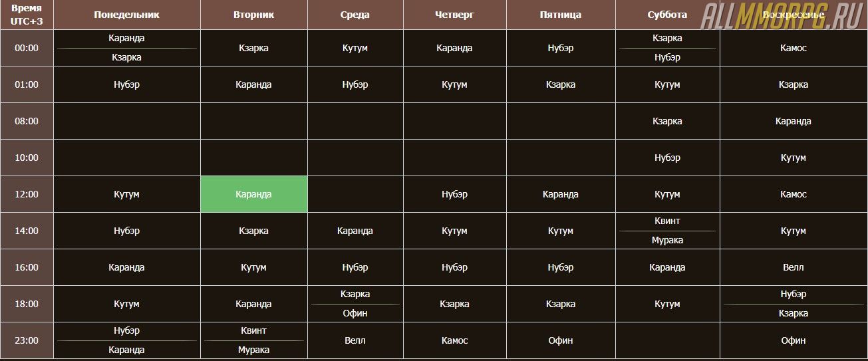Select Офин in the Wednesday 18:00 cell
This screenshot has width=868, height=361.
[x=355, y=313]
